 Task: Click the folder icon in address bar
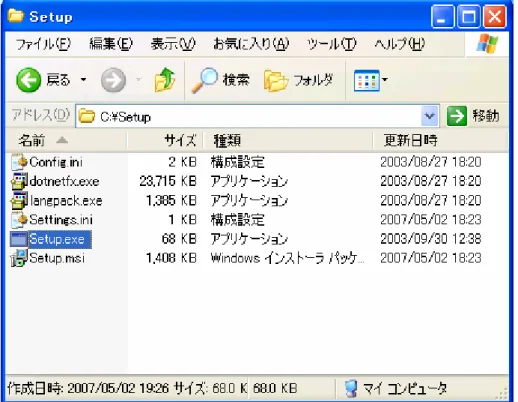87,116
